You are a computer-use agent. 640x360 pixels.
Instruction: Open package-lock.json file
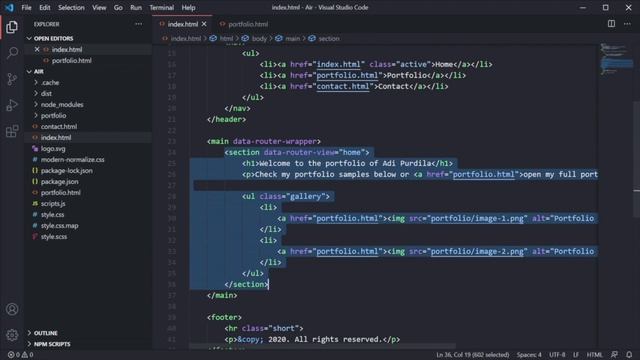coord(67,171)
